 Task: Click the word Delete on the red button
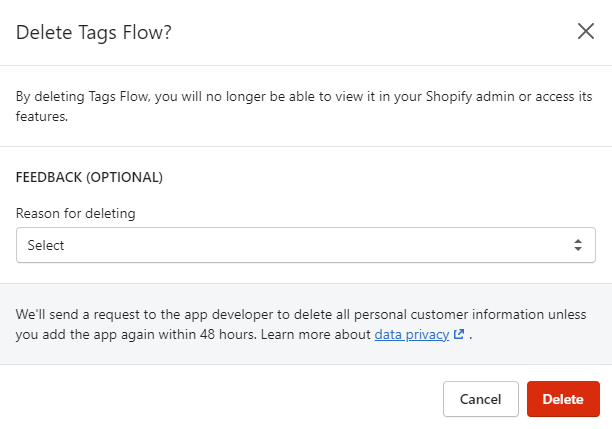pyautogui.click(x=563, y=399)
